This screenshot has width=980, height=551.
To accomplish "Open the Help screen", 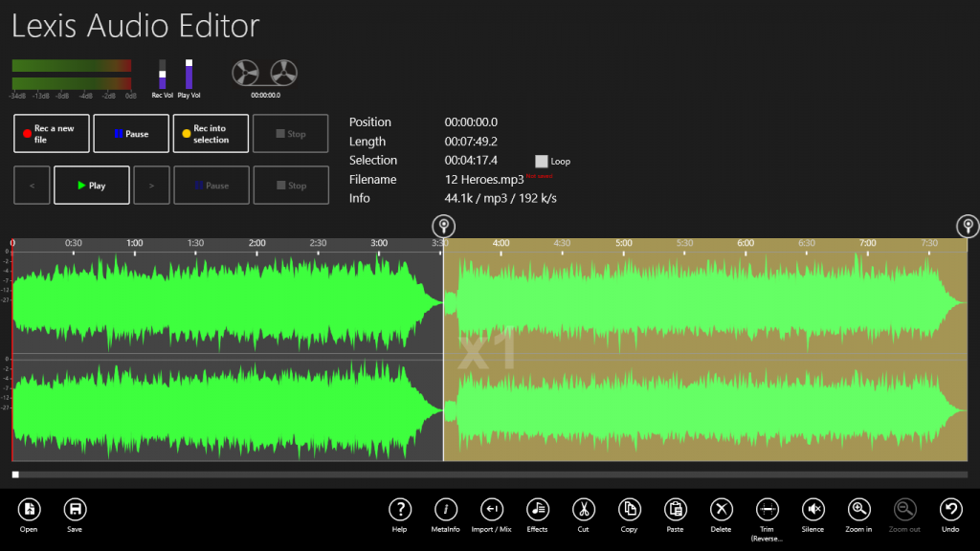I will (400, 510).
